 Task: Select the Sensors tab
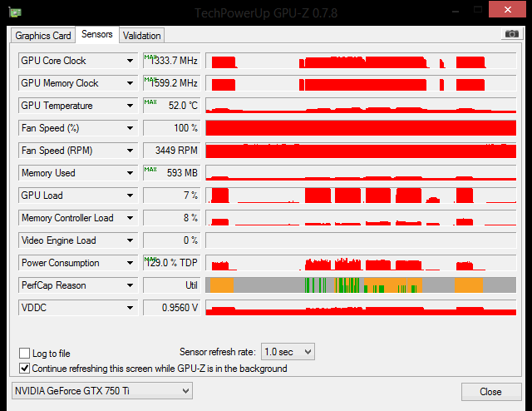[x=97, y=34]
